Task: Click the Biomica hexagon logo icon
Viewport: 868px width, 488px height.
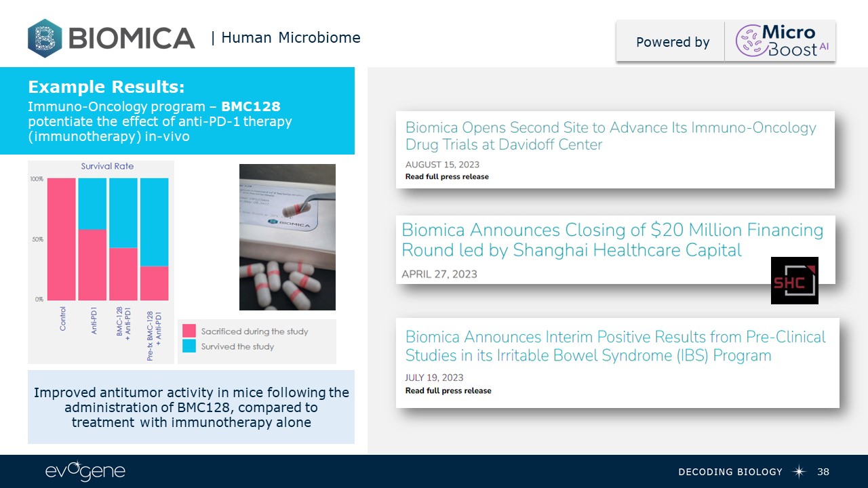Action: pos(45,38)
